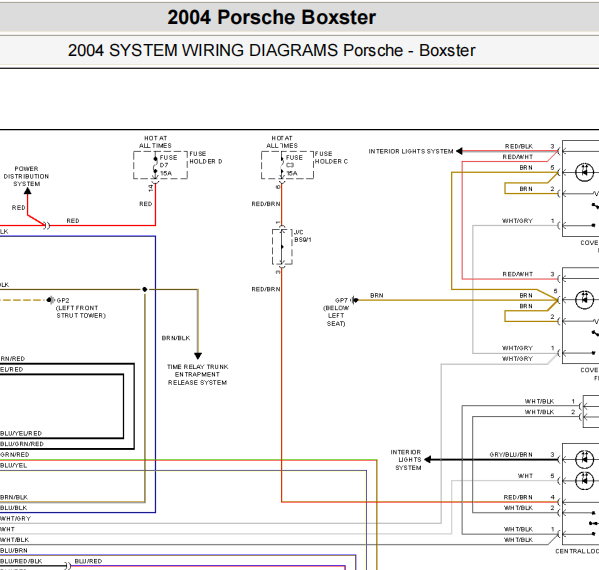Select the "FUSE HOLDER D" label
The width and height of the screenshot is (599, 570).
point(206,157)
